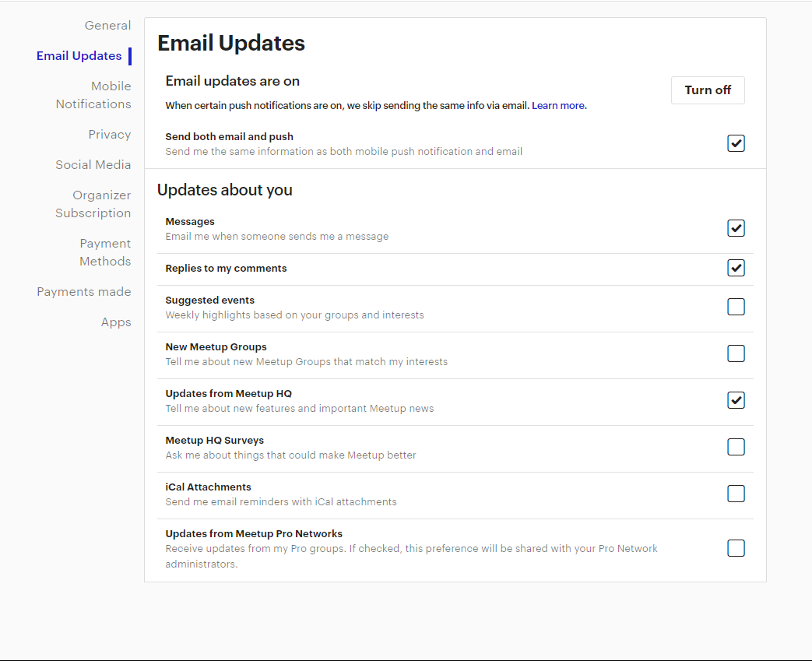This screenshot has width=812, height=661.
Task: Click the iCal Attachments label text
Action: tap(208, 487)
